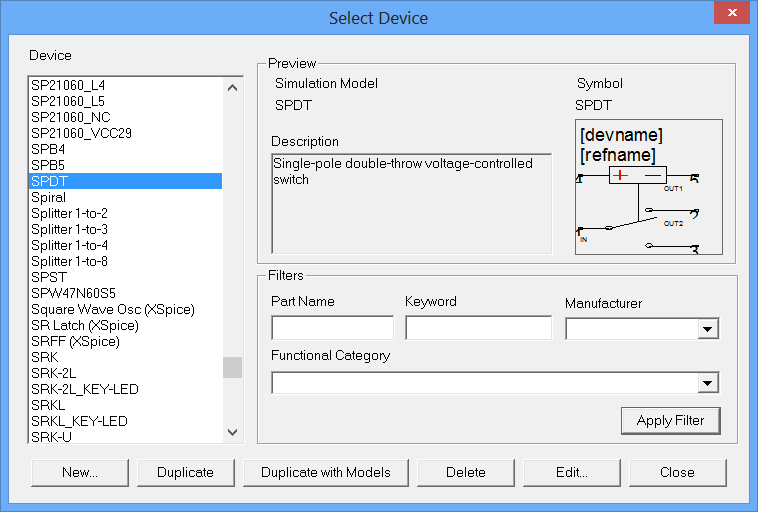Select Splitter 1-to-4 in the list
Screen dimensions: 758x512
coord(69,245)
